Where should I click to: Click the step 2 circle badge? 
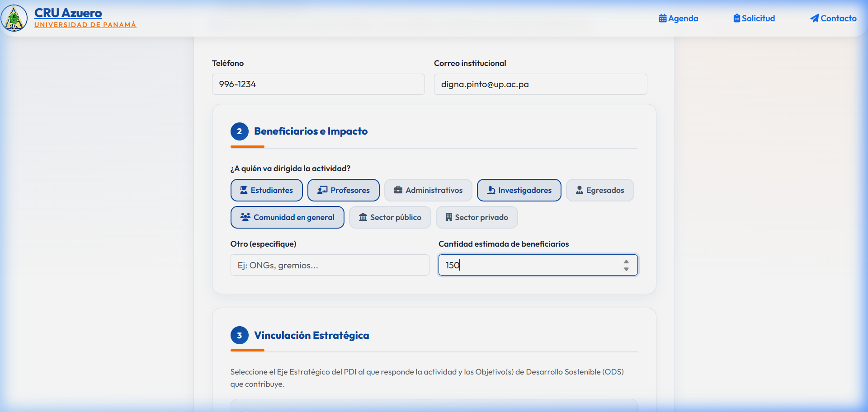click(x=240, y=131)
